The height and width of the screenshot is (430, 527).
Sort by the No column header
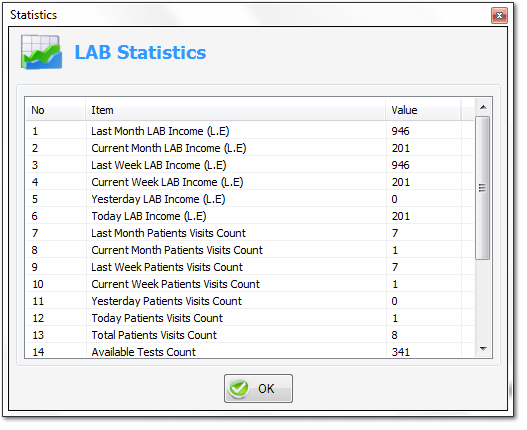click(56, 111)
